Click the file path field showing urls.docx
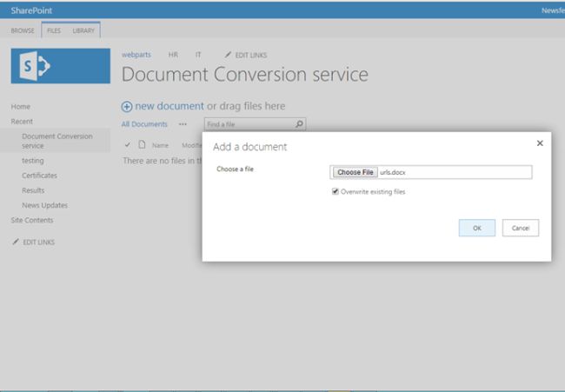Image resolution: width=565 pixels, height=392 pixels. tap(430, 172)
